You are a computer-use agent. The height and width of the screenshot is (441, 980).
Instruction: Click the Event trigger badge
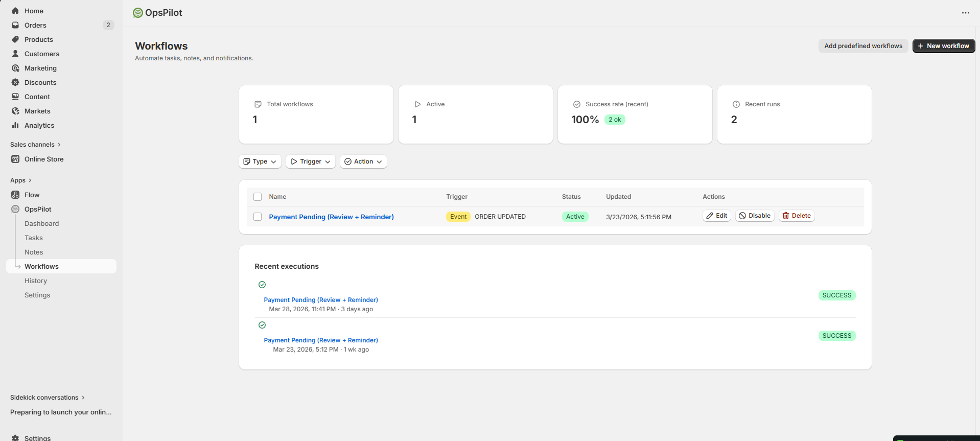point(458,217)
